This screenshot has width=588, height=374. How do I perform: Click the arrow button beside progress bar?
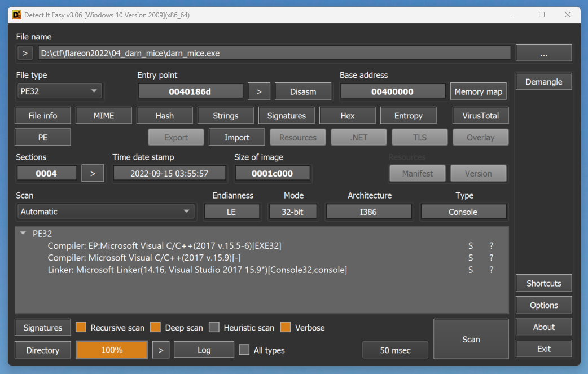click(161, 350)
